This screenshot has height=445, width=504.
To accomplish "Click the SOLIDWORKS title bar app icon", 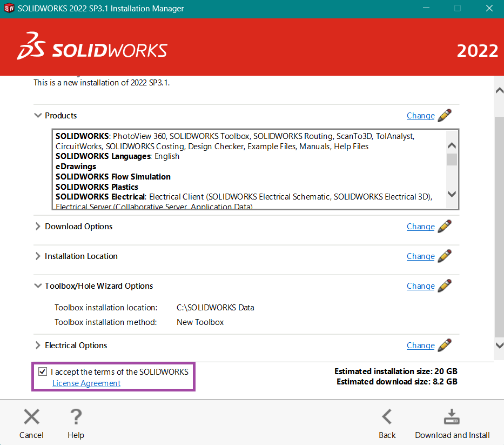I will (x=9, y=8).
